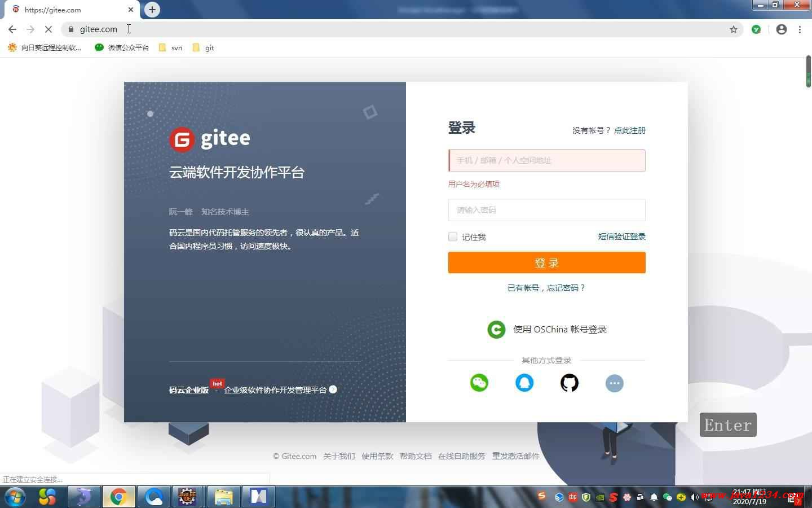
Task: Open the green browser extension icon
Action: tap(756, 29)
